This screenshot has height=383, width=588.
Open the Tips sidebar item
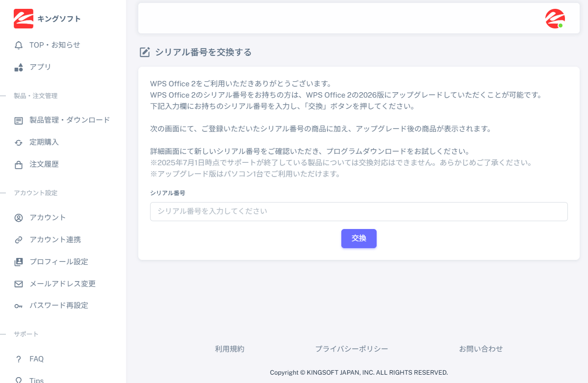tap(36, 380)
